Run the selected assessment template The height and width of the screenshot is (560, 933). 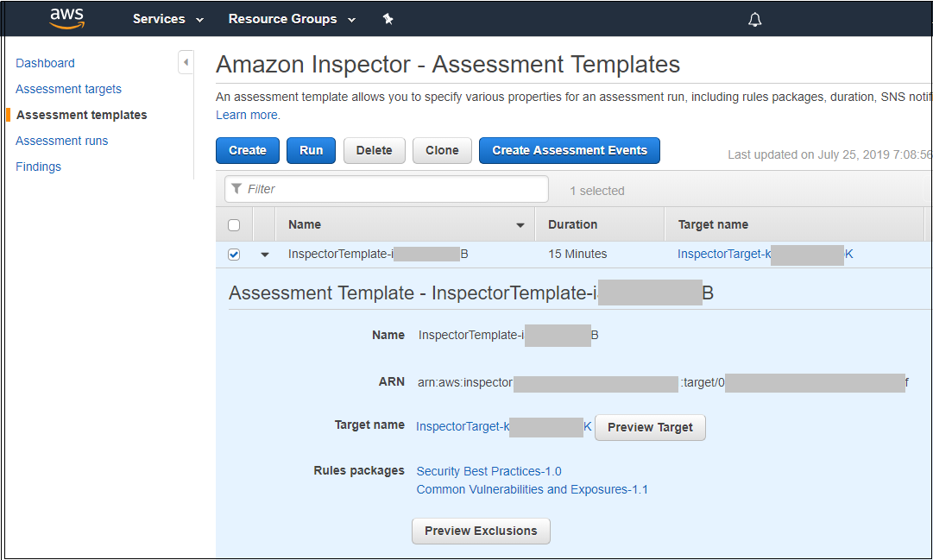point(312,150)
